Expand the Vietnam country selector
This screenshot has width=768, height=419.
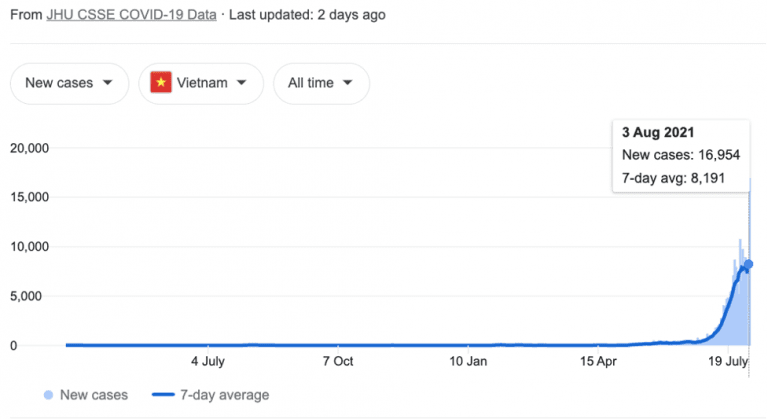201,83
